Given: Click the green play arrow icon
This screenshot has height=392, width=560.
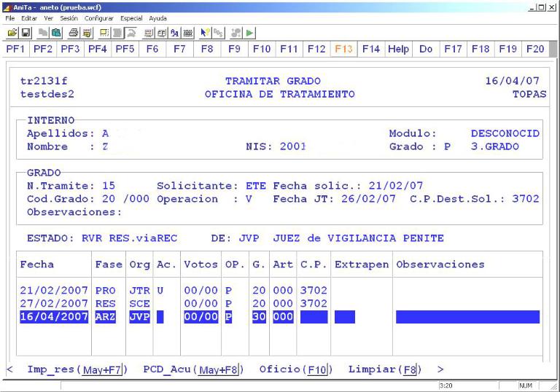Looking at the screenshot, I should (x=250, y=33).
